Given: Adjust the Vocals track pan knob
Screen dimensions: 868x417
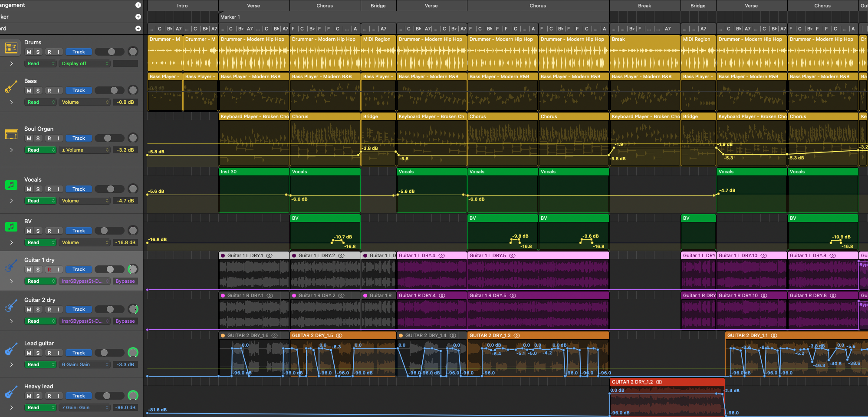Looking at the screenshot, I should (x=133, y=189).
